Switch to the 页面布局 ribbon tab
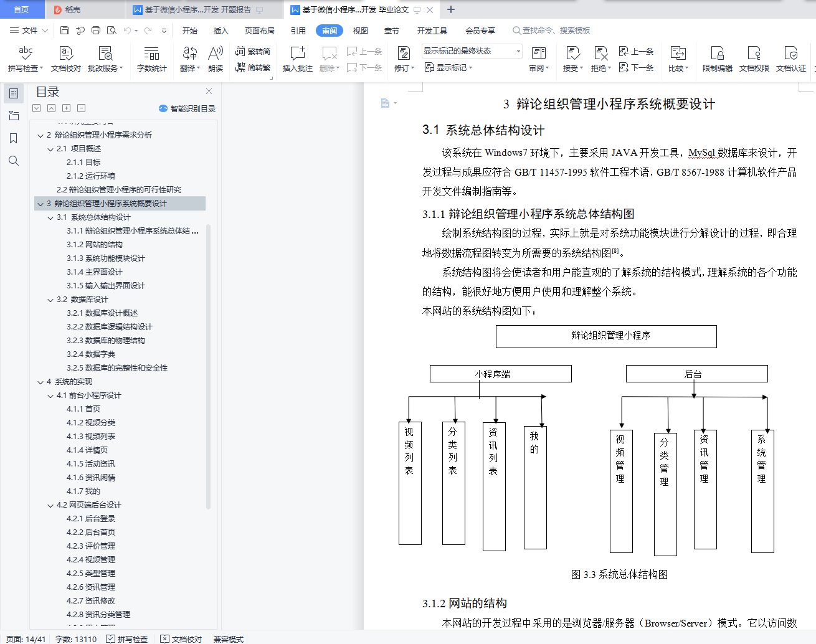The image size is (816, 644). point(260,31)
